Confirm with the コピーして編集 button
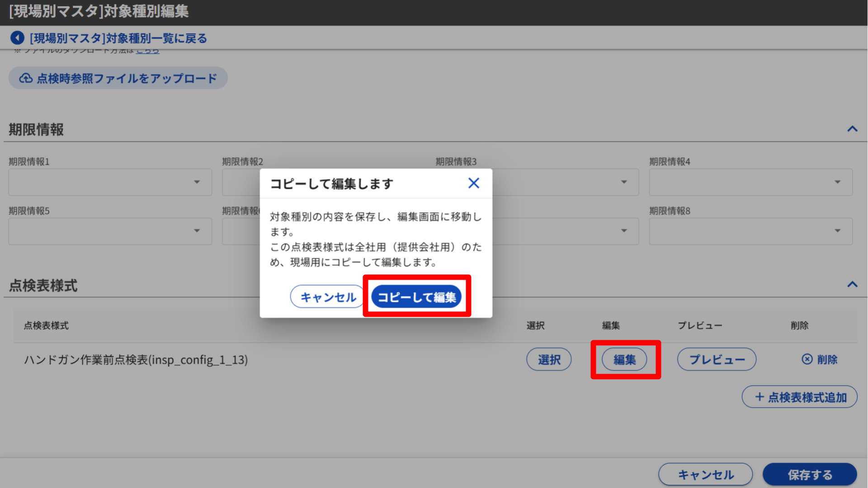This screenshot has height=488, width=868. pyautogui.click(x=416, y=297)
